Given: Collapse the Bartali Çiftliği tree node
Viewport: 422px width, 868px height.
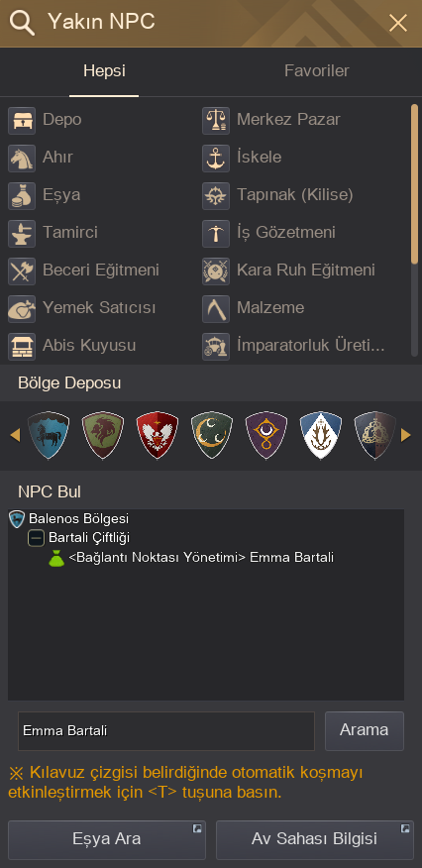Looking at the screenshot, I should (x=36, y=537).
